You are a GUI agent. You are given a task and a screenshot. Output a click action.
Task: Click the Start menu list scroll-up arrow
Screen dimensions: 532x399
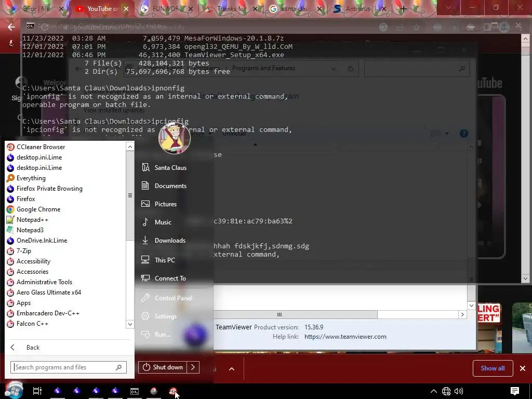click(x=130, y=147)
